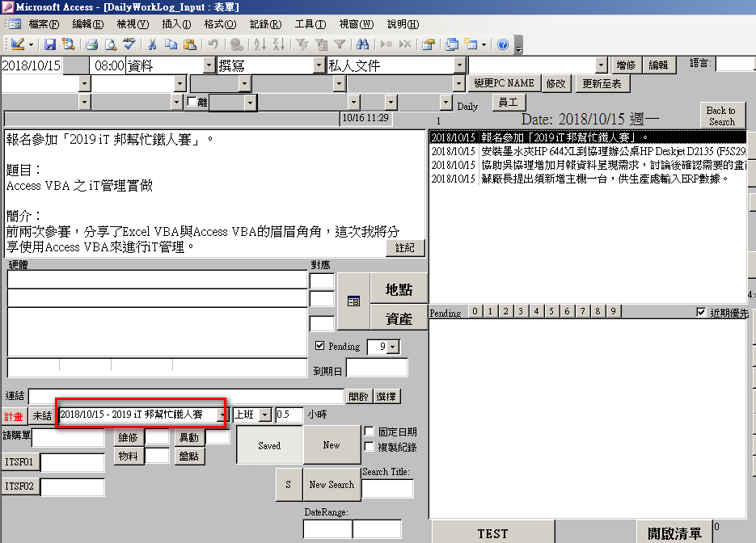Viewport: 756px width, 543px height.
Task: Click the form icon button beside 地點
Action: pos(353,301)
